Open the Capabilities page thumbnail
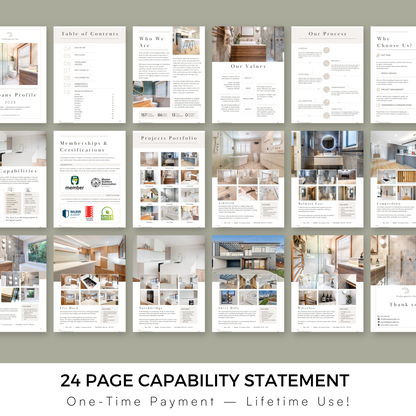The image size is (416, 416). [23, 179]
